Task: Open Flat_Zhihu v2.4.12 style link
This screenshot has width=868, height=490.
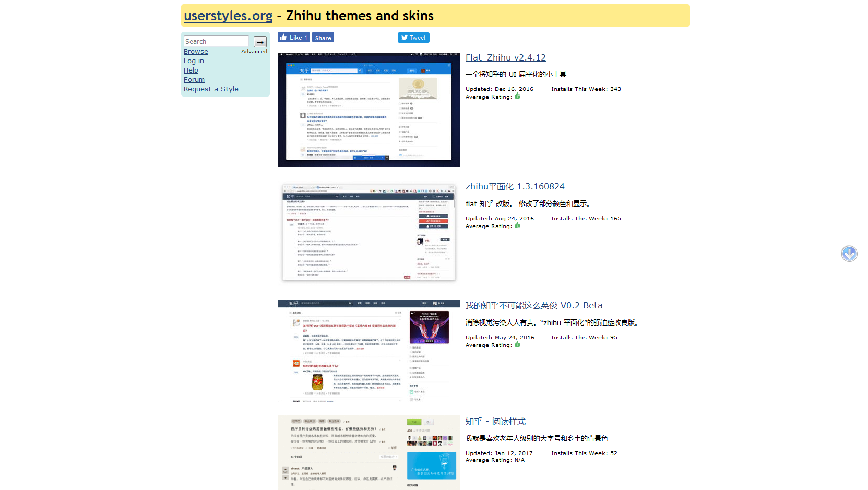Action: pos(506,57)
